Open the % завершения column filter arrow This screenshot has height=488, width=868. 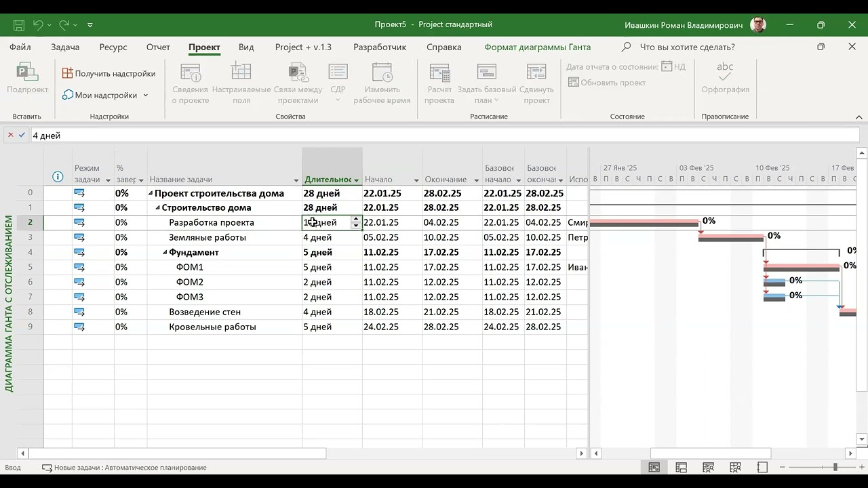[141, 180]
